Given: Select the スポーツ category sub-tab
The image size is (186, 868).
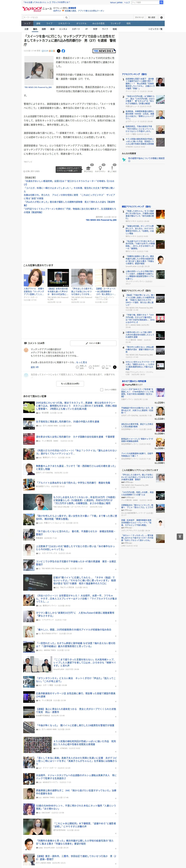Looking at the screenshot, I should (76, 29).
